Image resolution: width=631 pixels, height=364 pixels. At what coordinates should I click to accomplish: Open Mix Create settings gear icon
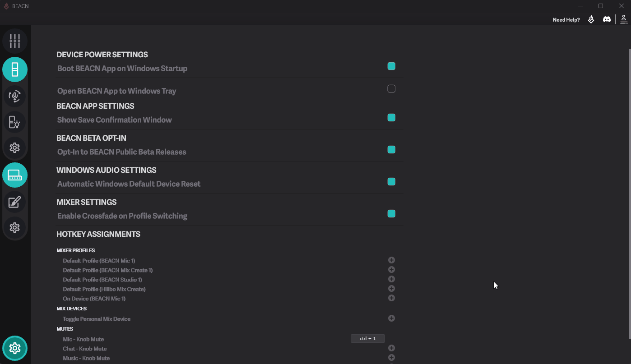click(15, 227)
